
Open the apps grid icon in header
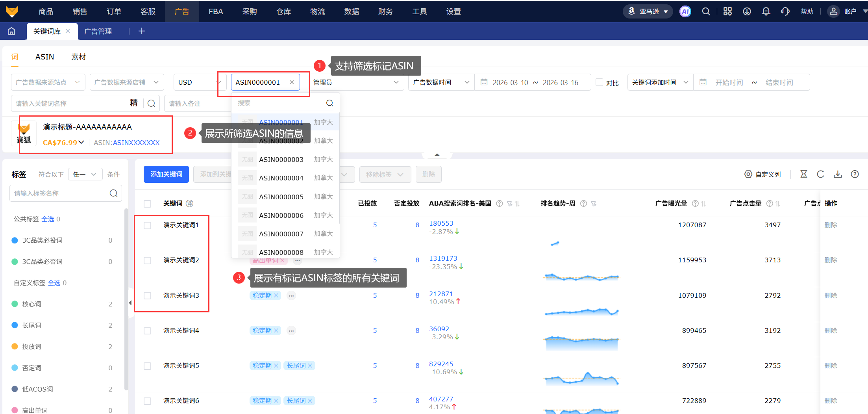click(x=727, y=11)
